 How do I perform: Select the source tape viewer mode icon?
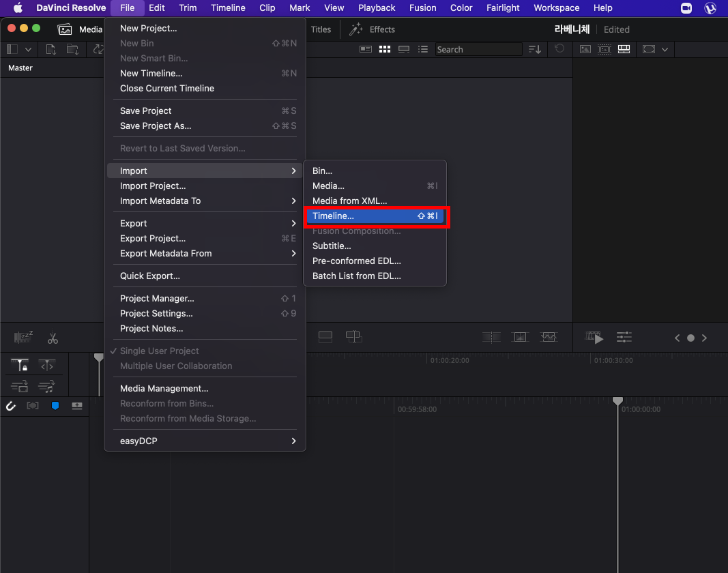(604, 49)
